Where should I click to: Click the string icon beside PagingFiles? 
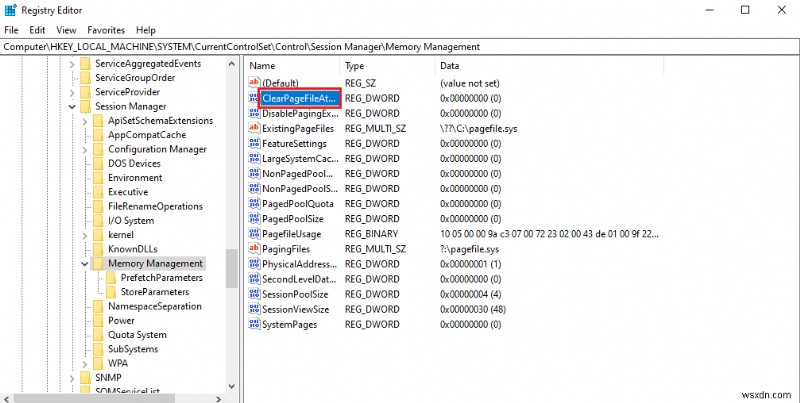tap(254, 249)
